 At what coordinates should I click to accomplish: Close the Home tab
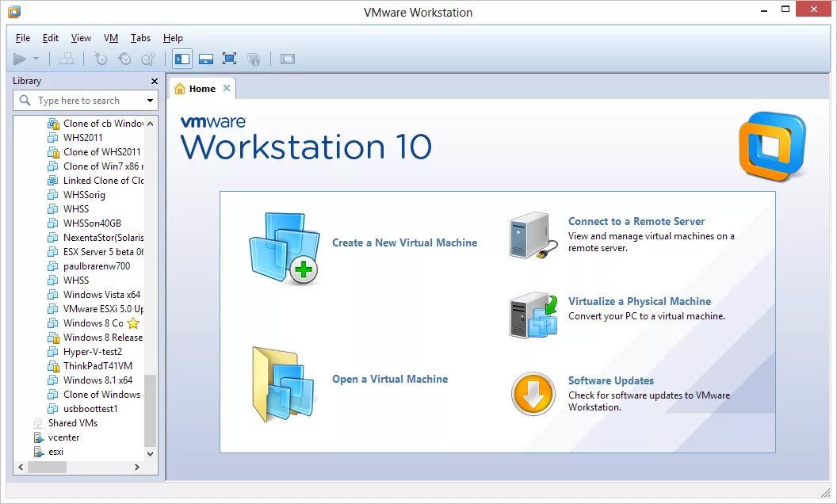tap(227, 88)
